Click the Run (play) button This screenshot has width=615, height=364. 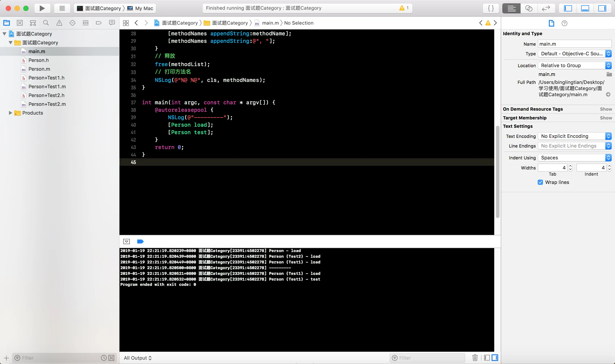pos(42,8)
